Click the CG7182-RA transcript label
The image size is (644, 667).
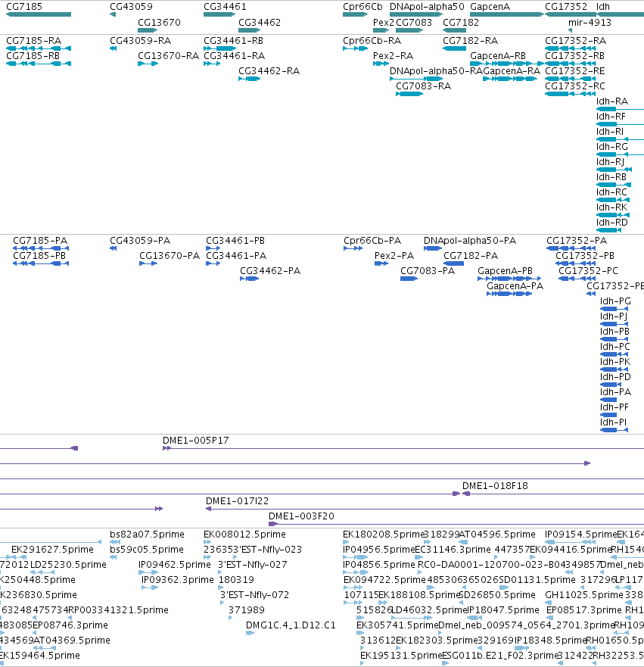click(470, 41)
